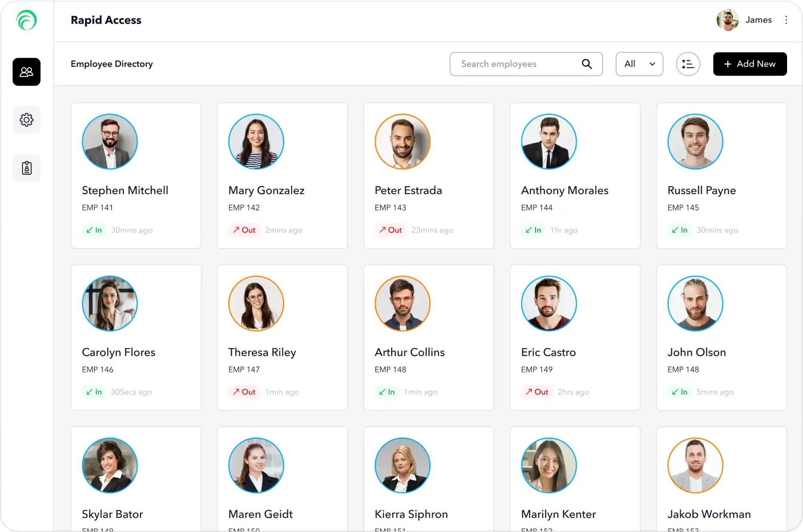Expand the filter chevron next to All
The image size is (803, 532).
[651, 64]
